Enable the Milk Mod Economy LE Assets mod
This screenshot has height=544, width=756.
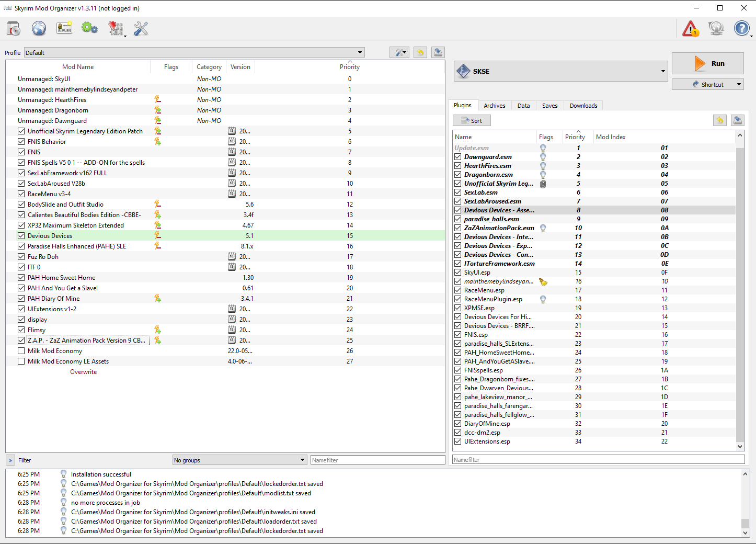(x=21, y=361)
